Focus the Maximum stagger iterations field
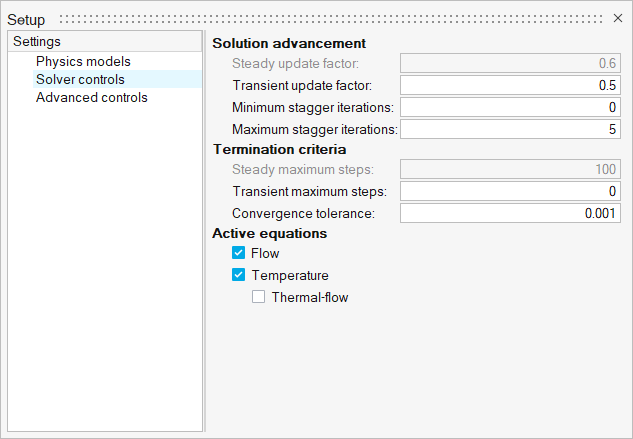The image size is (633, 439). click(x=510, y=129)
